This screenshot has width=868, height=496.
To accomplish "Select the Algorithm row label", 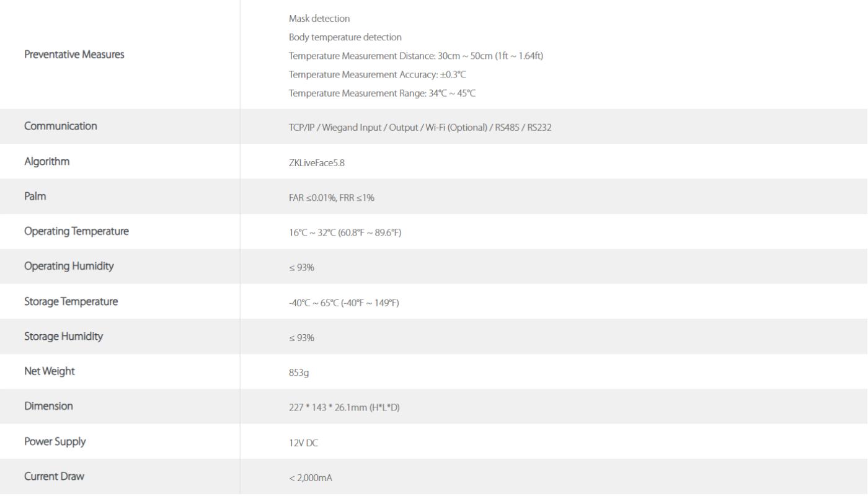I will pyautogui.click(x=47, y=162).
